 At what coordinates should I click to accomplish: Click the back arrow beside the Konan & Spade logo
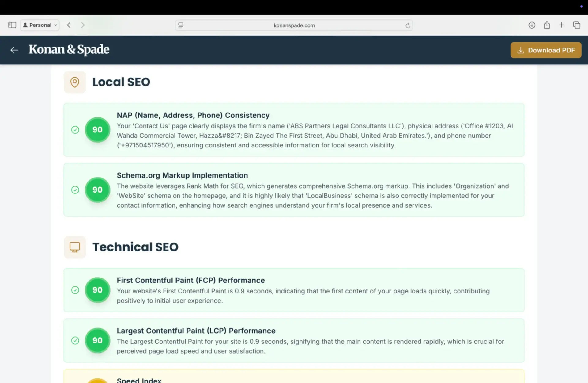[14, 50]
